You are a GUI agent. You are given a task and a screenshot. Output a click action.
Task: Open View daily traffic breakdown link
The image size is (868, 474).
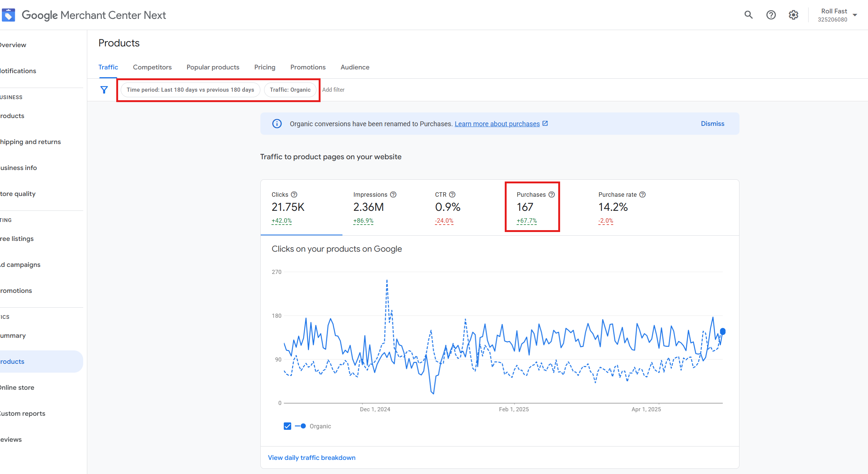point(312,458)
